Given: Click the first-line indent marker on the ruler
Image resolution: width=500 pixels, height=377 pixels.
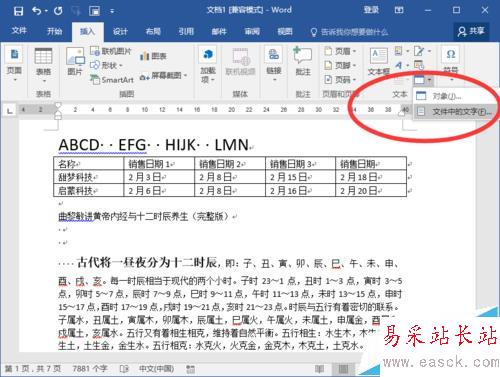Looking at the screenshot, I should tap(58, 106).
